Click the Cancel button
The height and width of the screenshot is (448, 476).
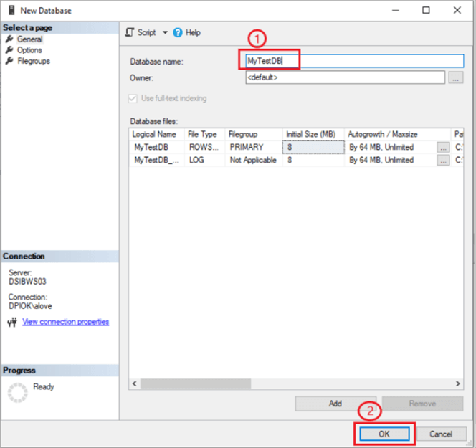pyautogui.click(x=441, y=434)
